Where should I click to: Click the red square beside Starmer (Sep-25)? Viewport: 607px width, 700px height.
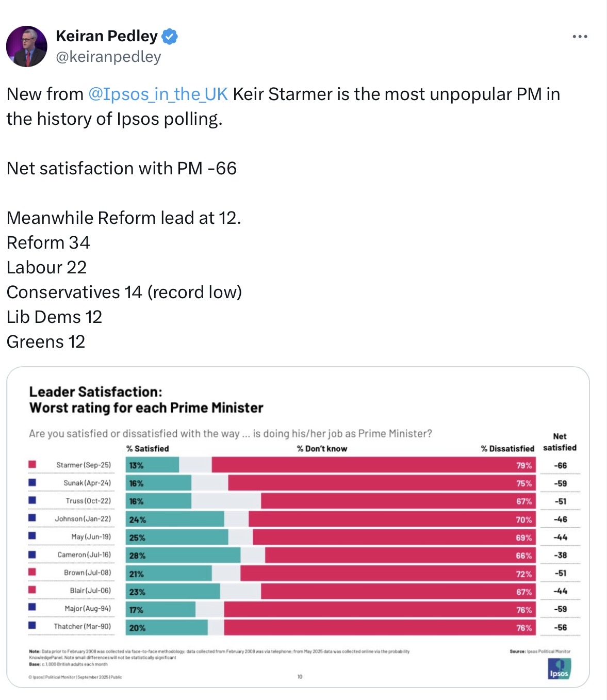pos(32,465)
